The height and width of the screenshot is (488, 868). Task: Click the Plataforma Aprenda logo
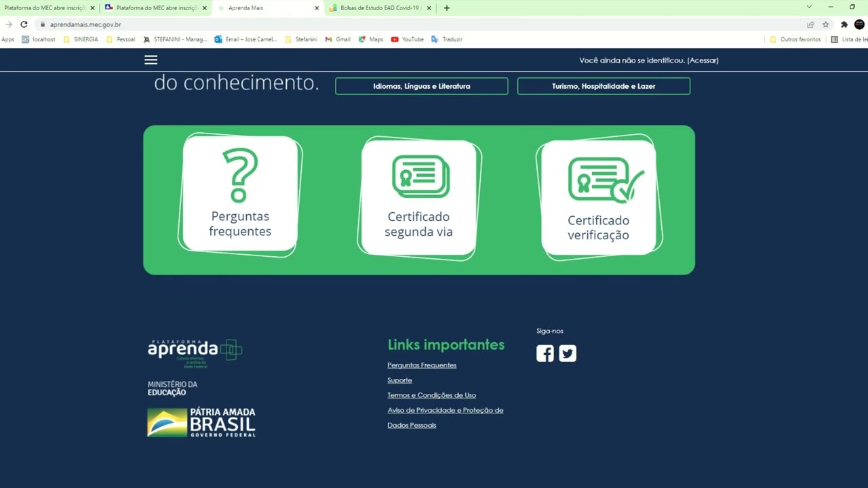point(195,352)
